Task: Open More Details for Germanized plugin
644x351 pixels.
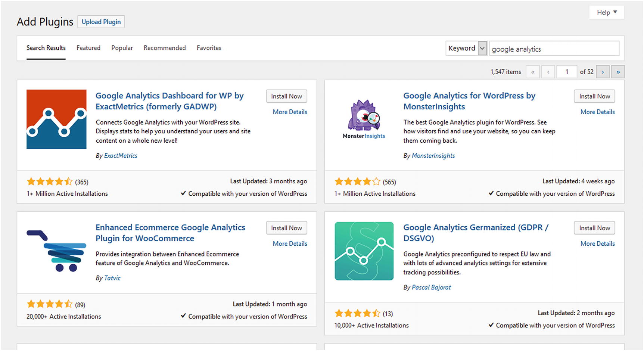Action: tap(597, 243)
